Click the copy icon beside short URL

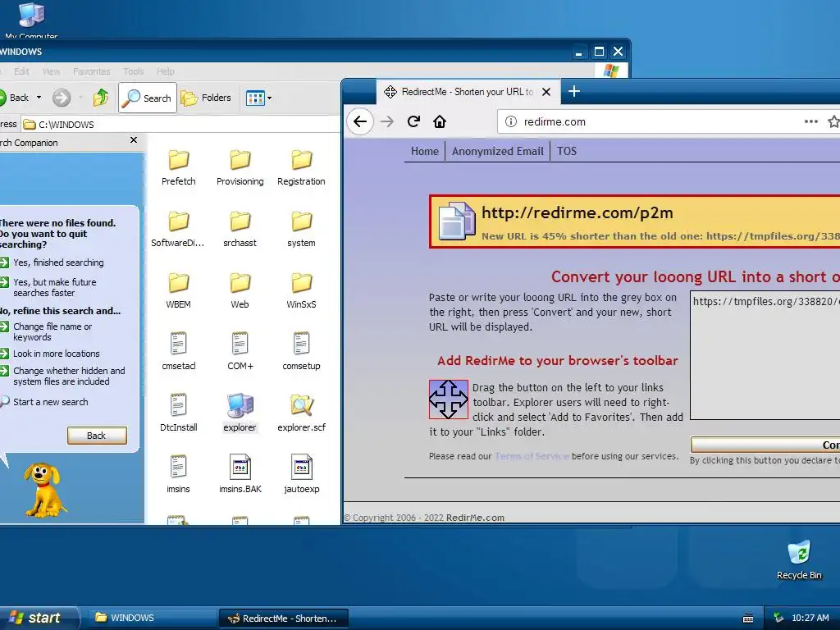tap(456, 221)
